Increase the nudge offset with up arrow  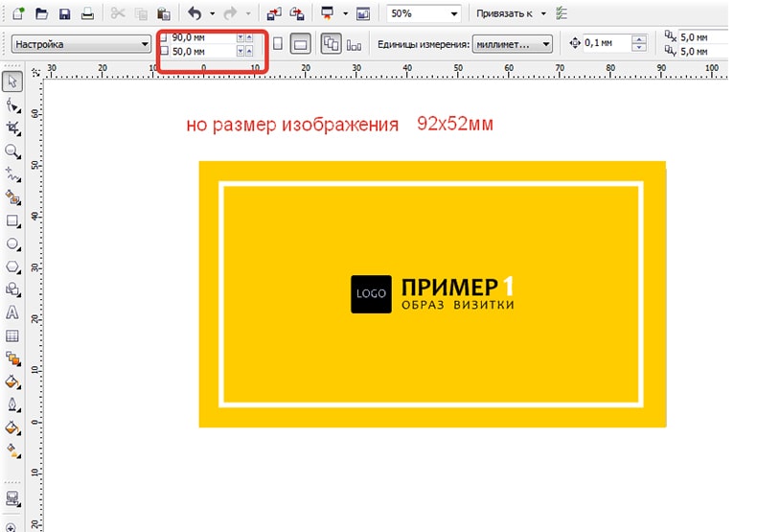tap(639, 39)
